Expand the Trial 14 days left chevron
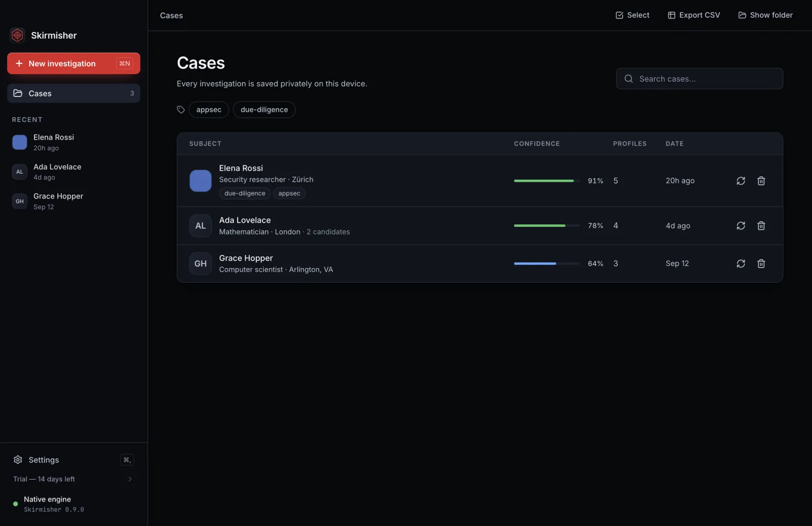The width and height of the screenshot is (812, 526). pos(130,479)
